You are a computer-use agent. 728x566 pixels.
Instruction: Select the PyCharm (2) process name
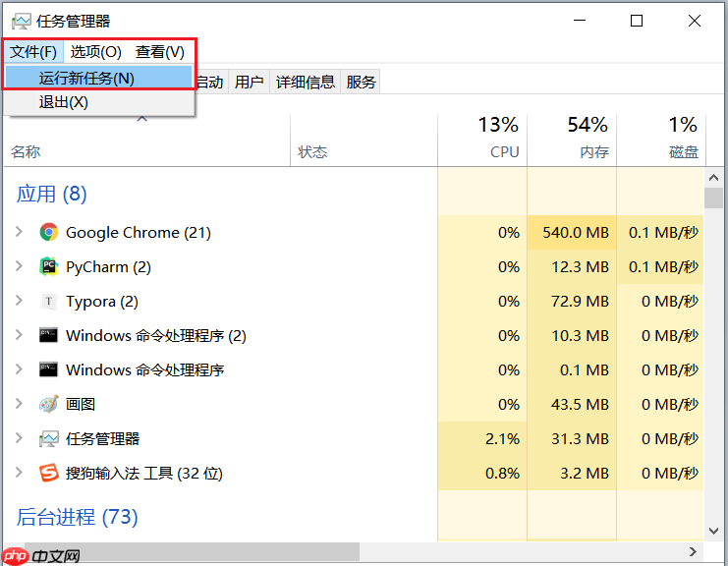click(109, 267)
